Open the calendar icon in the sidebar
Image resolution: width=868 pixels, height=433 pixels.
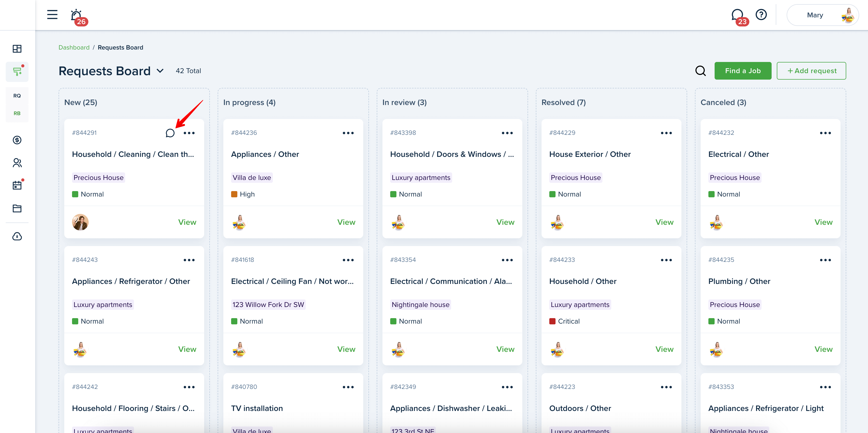(17, 185)
